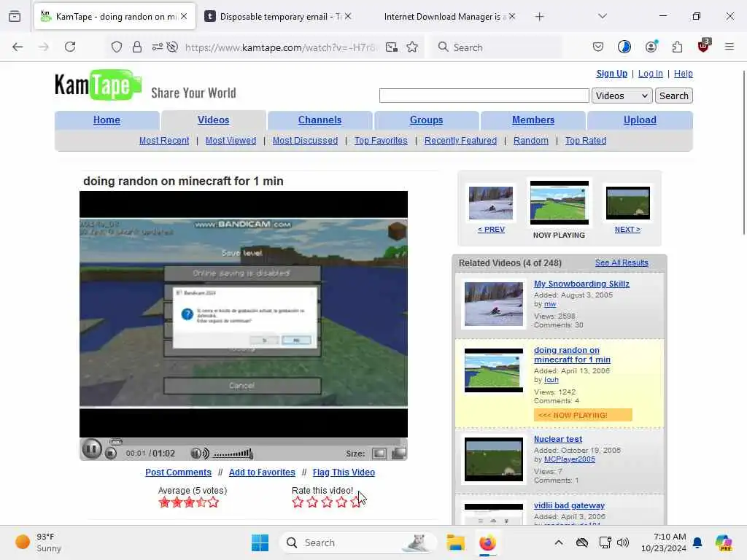The height and width of the screenshot is (560, 747).
Task: Open Top Rated link
Action: [586, 141]
